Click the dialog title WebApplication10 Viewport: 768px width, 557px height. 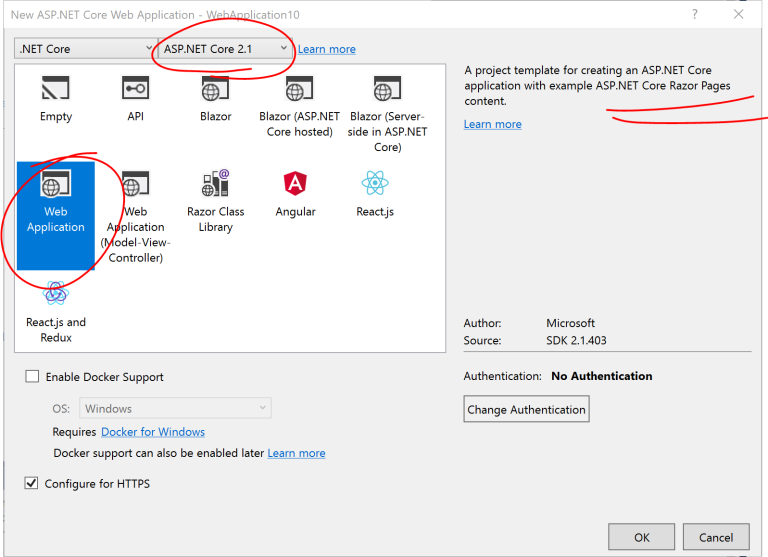coord(253,15)
